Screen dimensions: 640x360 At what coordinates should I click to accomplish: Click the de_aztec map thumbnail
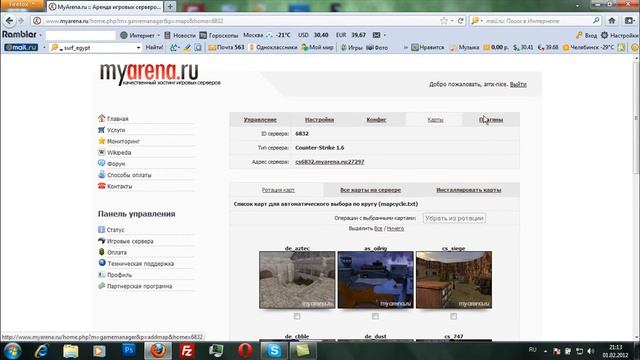(297, 280)
